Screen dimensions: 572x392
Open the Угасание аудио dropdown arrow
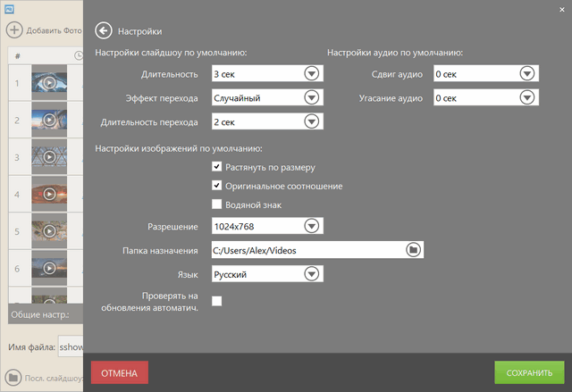[527, 97]
